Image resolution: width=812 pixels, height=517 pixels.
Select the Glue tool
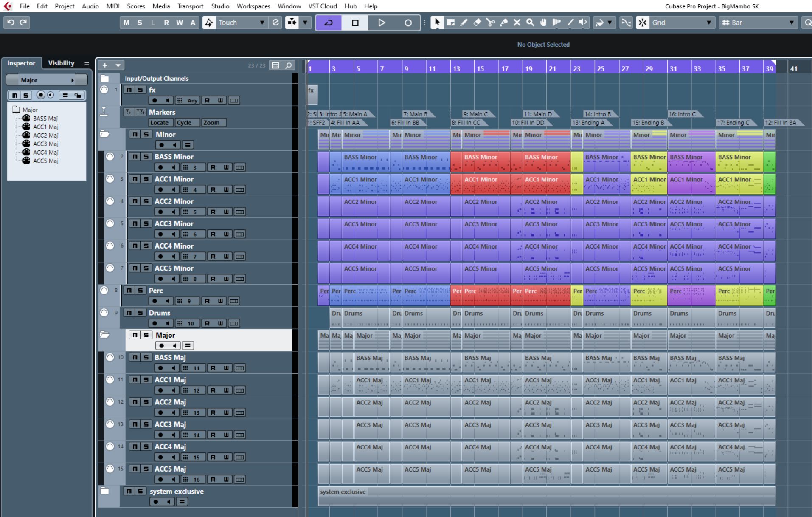504,23
